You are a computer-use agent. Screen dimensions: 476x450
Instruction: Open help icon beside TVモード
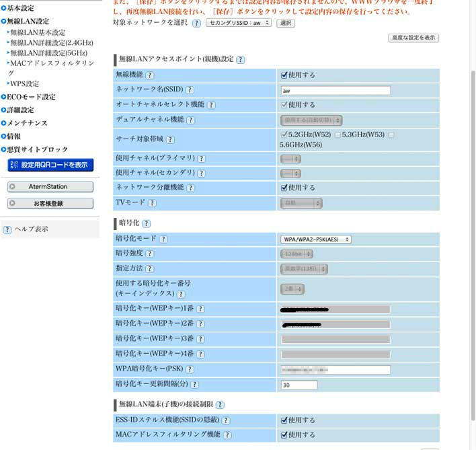tap(152, 203)
